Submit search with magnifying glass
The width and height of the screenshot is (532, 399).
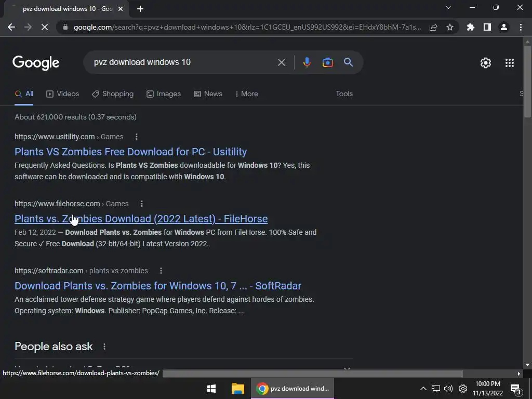349,62
